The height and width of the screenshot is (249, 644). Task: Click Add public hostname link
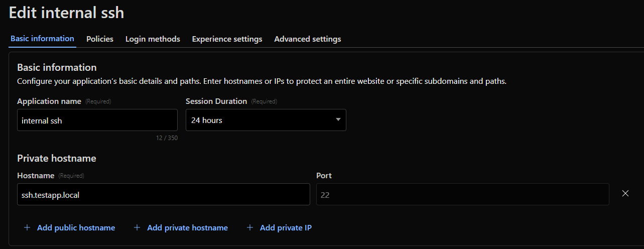coord(76,228)
